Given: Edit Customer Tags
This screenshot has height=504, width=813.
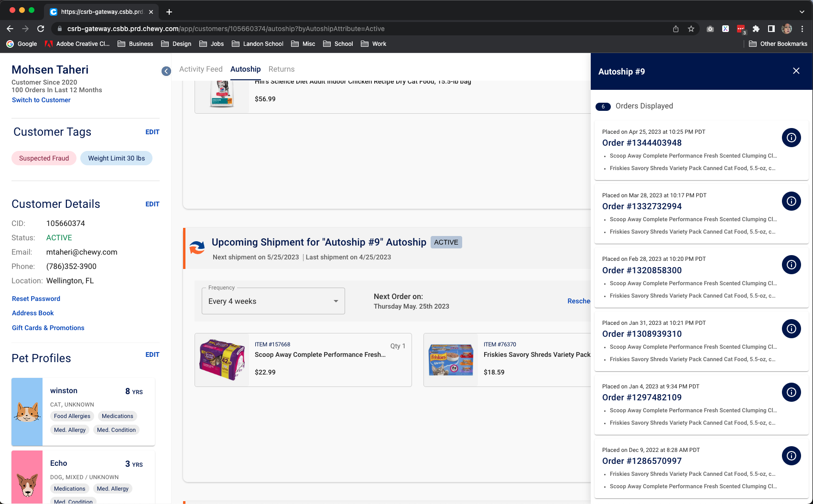Looking at the screenshot, I should click(x=152, y=132).
